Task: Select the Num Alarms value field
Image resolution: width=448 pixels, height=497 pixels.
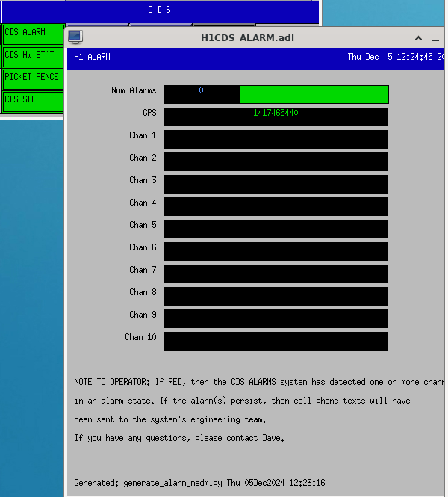Action: point(202,94)
